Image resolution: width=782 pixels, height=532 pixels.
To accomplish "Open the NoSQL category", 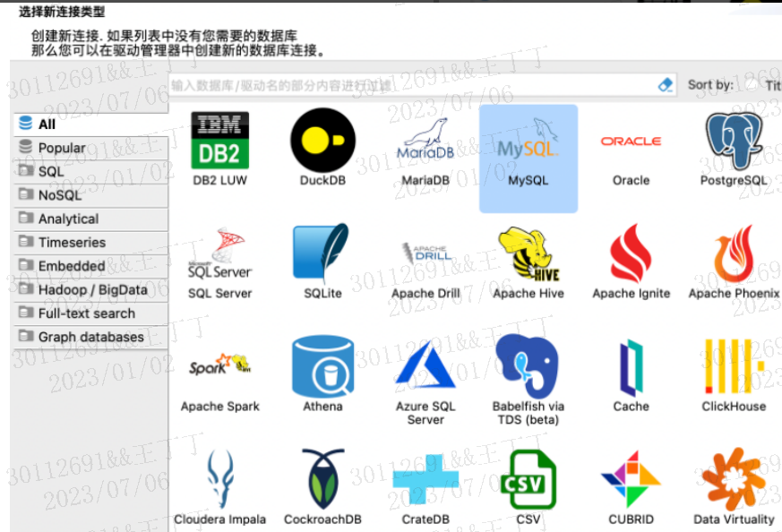I will 90,195.
